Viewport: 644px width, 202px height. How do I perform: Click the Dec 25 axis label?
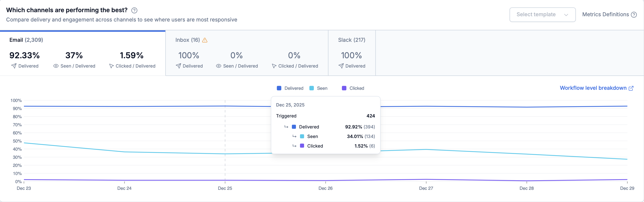click(x=225, y=188)
